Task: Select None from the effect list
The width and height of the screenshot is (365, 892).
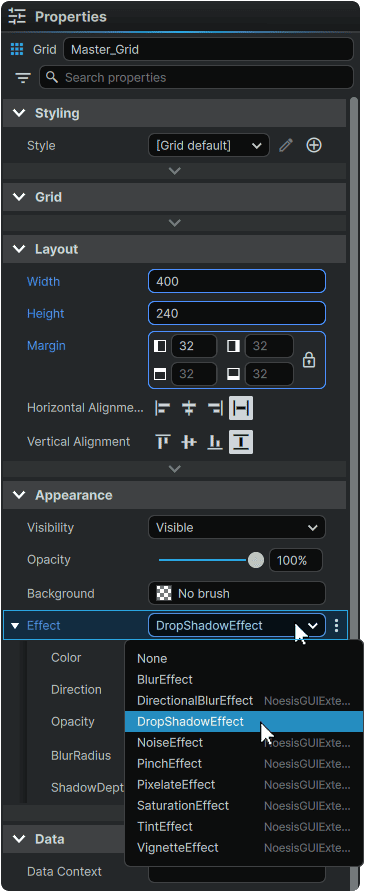Action: click(x=244, y=659)
